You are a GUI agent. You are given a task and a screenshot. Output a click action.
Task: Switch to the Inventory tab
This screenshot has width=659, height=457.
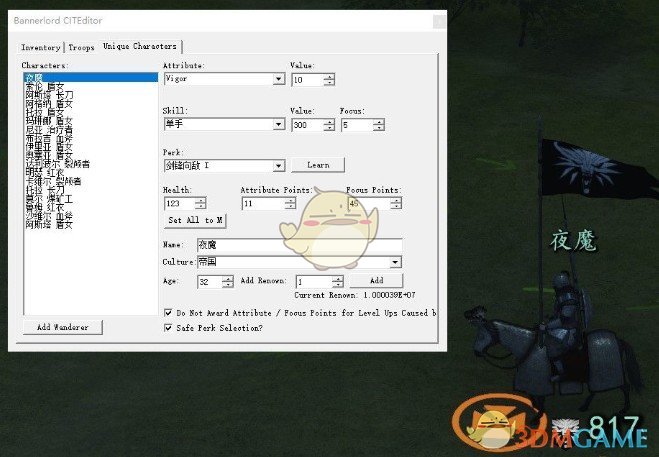pyautogui.click(x=40, y=47)
